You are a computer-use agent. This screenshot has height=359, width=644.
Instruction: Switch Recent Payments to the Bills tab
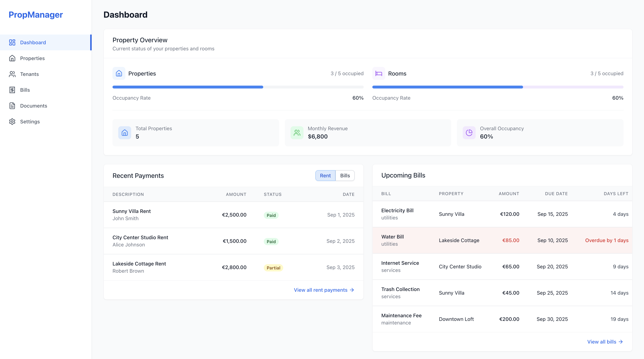coord(345,176)
